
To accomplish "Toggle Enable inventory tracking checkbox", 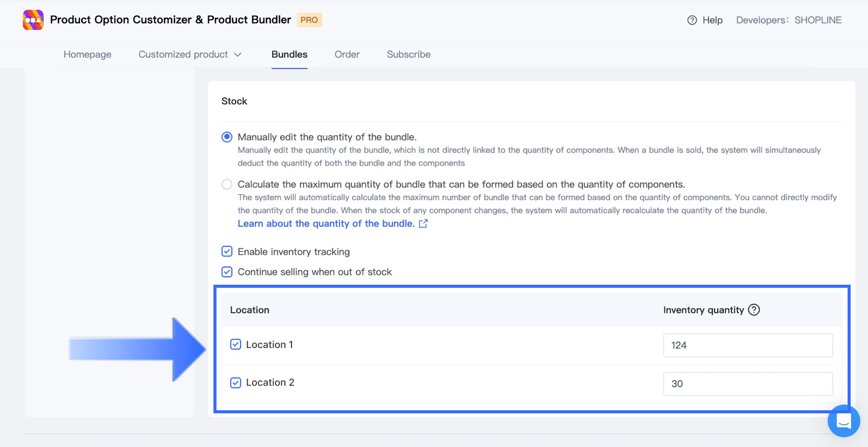I will [227, 252].
